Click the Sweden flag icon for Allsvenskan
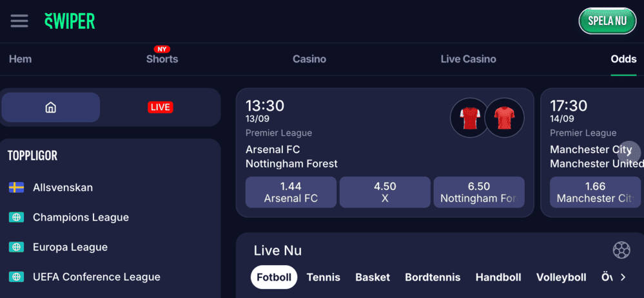Viewport: 644px width, 298px height. pyautogui.click(x=16, y=188)
